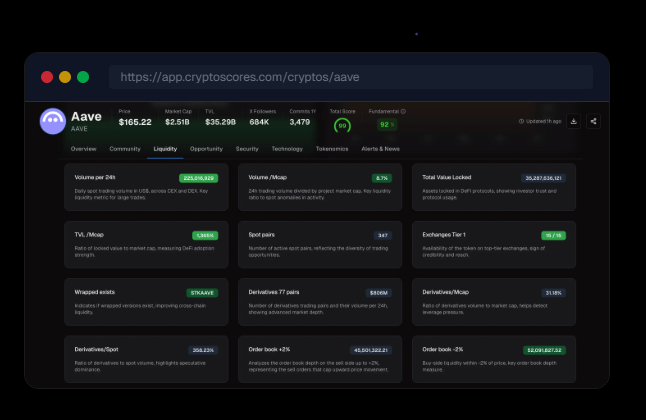Switch to the Tokenomics tab
This screenshot has width=646, height=420.
pyautogui.click(x=332, y=148)
